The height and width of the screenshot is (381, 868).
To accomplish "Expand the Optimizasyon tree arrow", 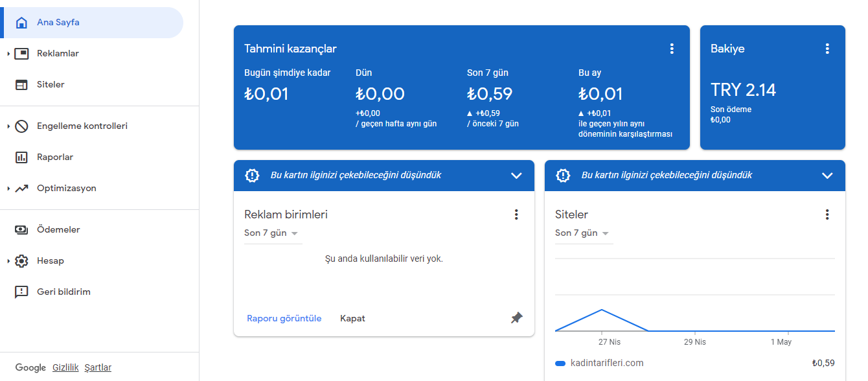I will [x=8, y=189].
